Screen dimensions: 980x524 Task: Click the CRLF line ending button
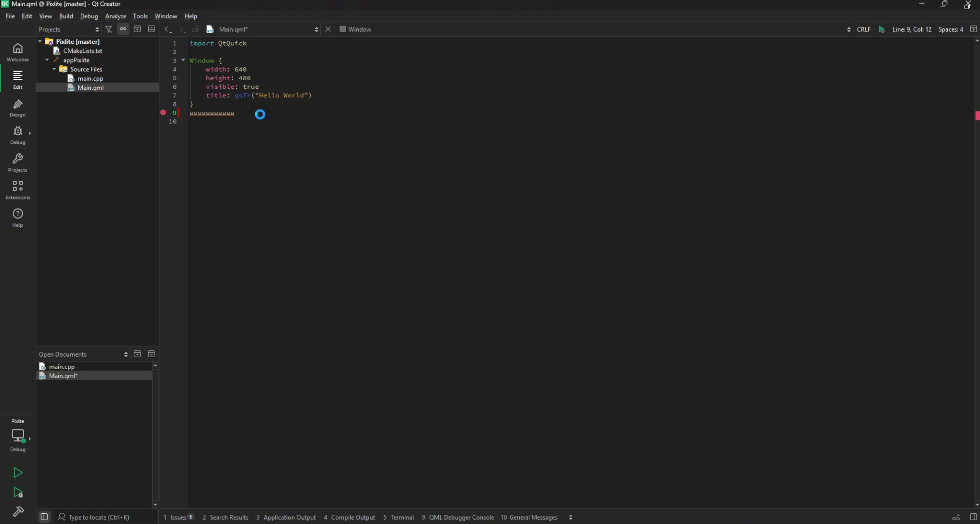[863, 29]
